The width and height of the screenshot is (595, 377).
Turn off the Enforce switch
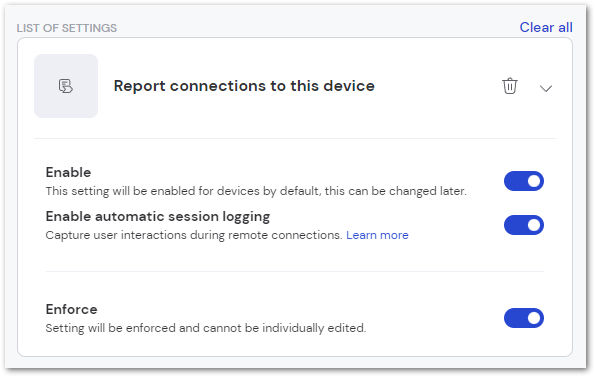point(524,318)
